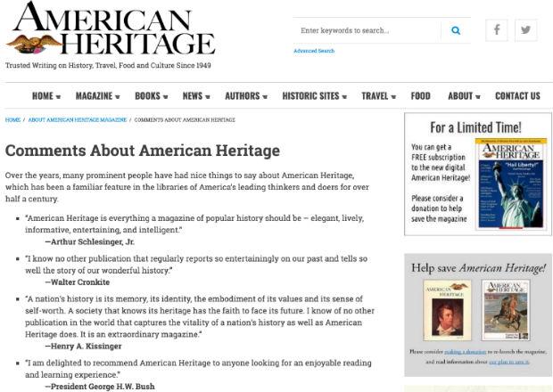The image size is (553, 392).
Task: Open the Contact Us menu item
Action: coord(517,96)
